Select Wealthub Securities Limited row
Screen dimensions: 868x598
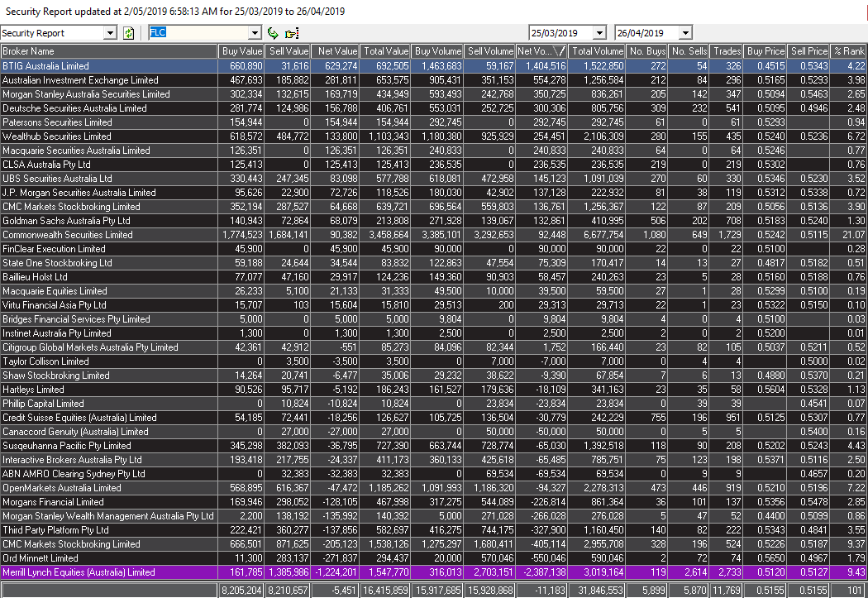pos(433,136)
